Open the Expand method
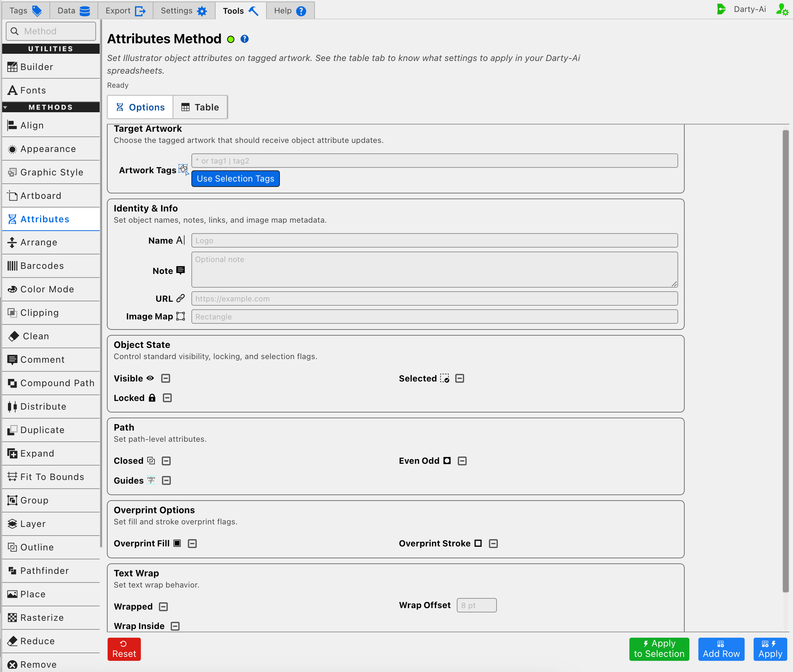This screenshot has height=672, width=793. tap(51, 453)
